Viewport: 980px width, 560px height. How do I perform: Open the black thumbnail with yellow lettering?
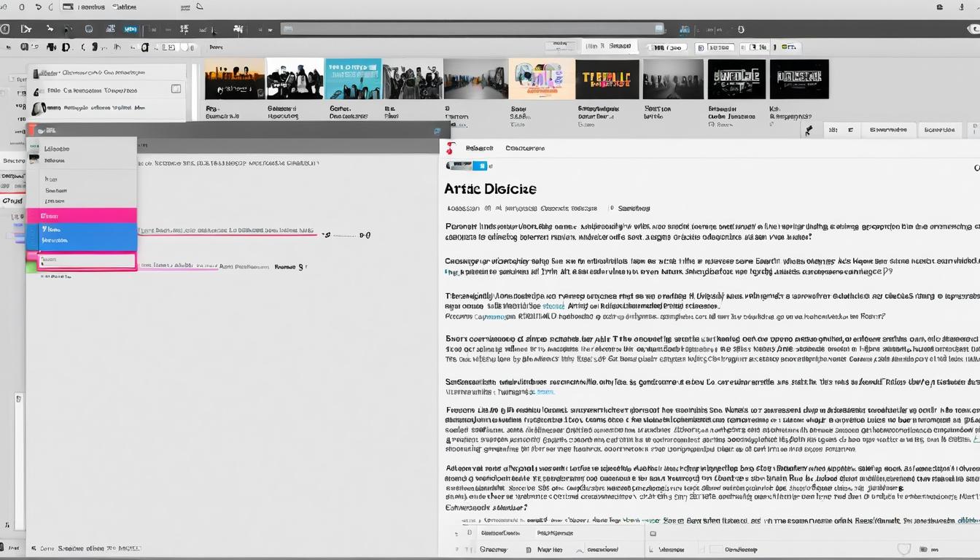click(x=607, y=79)
